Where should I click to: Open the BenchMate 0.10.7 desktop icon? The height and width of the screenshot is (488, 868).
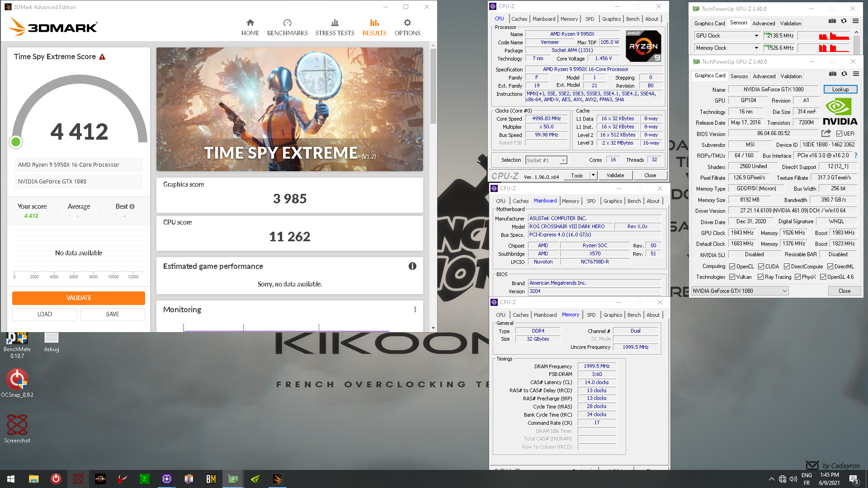pyautogui.click(x=17, y=345)
